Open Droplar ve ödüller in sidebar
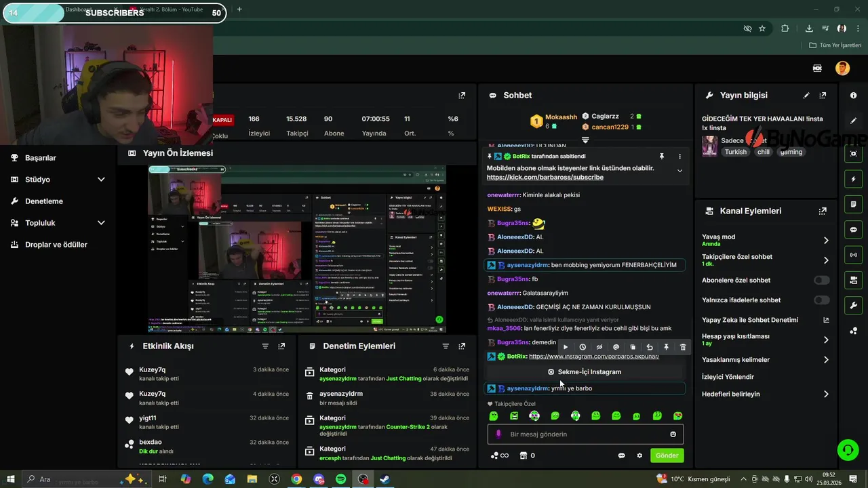 click(x=56, y=245)
